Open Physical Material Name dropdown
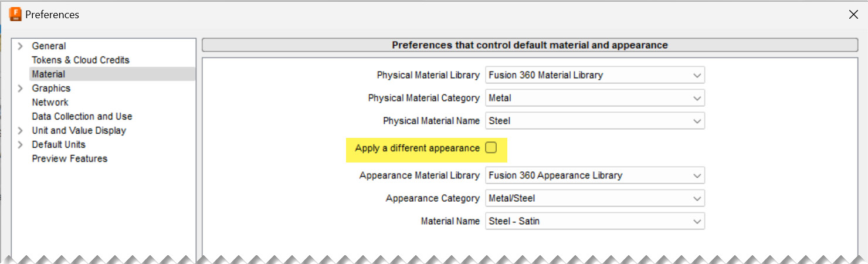The height and width of the screenshot is (264, 868). [x=595, y=121]
